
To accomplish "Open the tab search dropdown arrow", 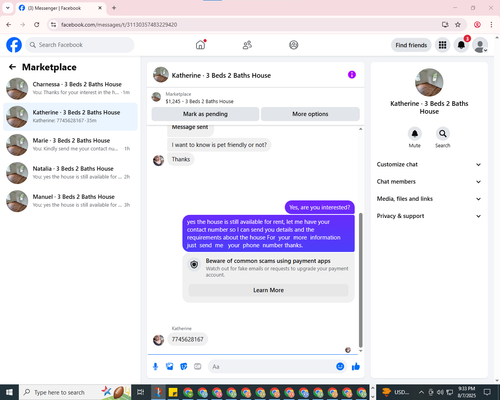I will (x=8, y=8).
